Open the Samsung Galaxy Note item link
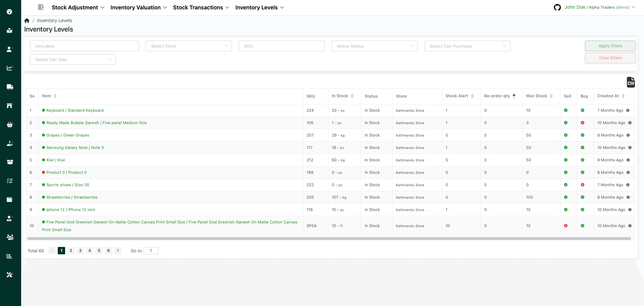The image size is (644, 306). pos(75,148)
